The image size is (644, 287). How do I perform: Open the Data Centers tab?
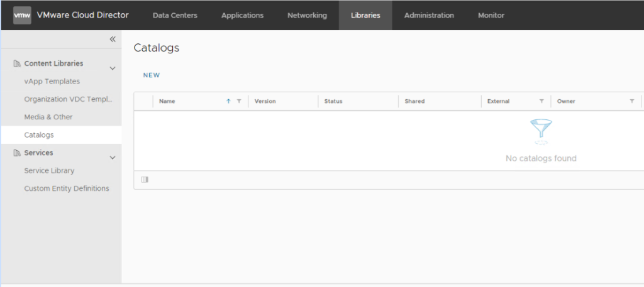175,15
